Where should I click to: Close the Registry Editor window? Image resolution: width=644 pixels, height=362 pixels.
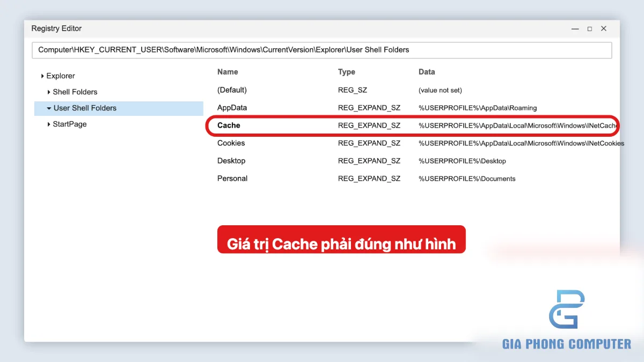[604, 28]
